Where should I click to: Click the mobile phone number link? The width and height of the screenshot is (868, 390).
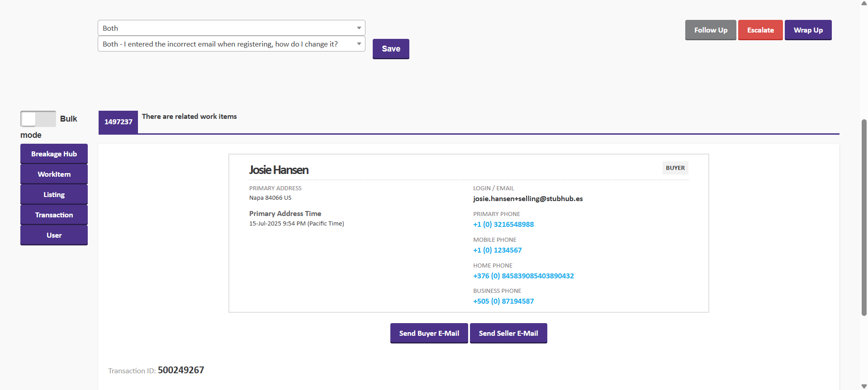point(497,250)
